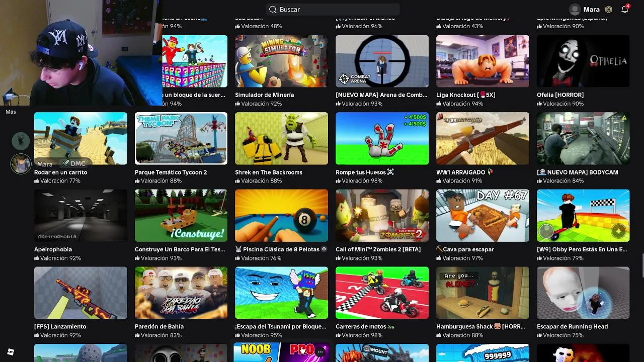Open the Rodar en un carrito thumbnail
The width and height of the screenshot is (644, 362).
click(x=80, y=138)
